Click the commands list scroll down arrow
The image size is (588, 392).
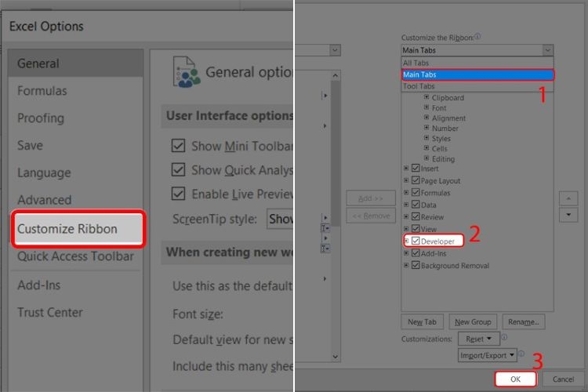(336, 357)
